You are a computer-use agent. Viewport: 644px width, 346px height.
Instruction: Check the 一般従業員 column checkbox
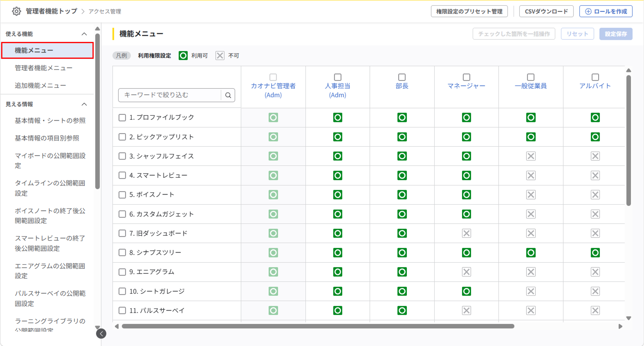[x=531, y=77]
